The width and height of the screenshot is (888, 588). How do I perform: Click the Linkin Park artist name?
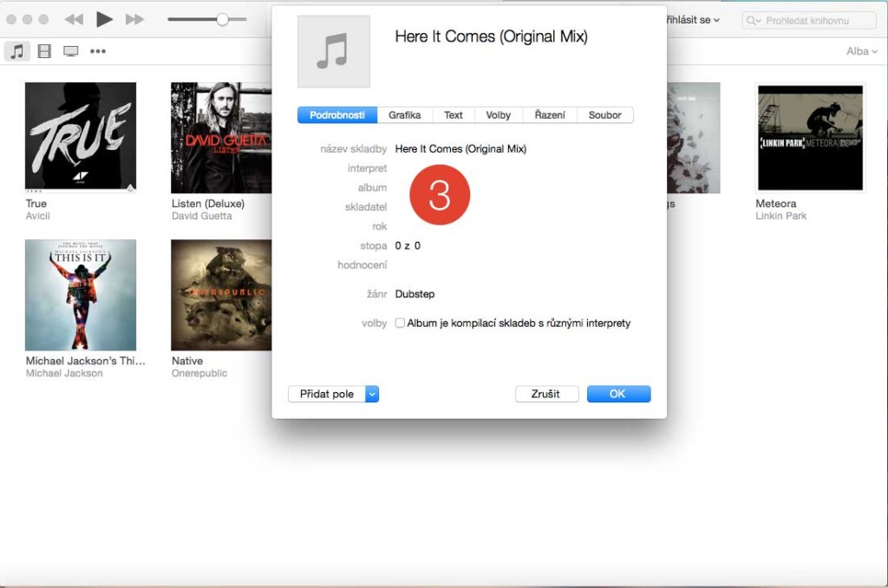pos(781,216)
